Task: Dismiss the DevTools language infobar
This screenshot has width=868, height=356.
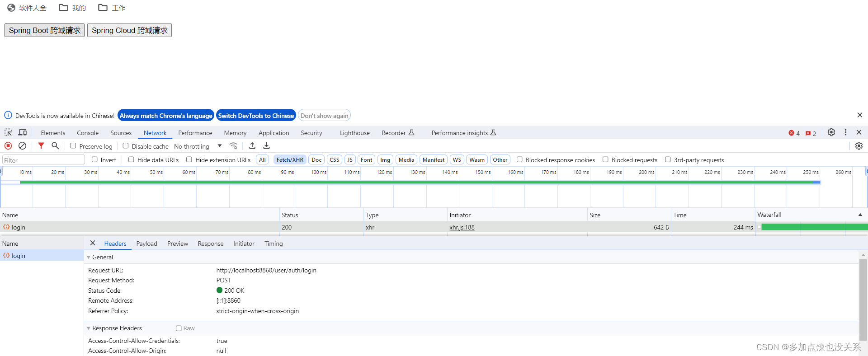Action: 860,115
